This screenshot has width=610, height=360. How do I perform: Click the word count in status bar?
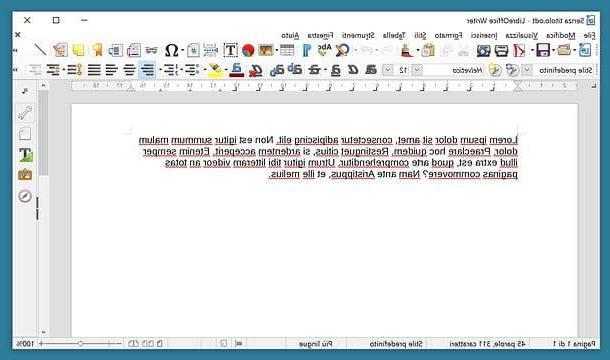pyautogui.click(x=488, y=344)
